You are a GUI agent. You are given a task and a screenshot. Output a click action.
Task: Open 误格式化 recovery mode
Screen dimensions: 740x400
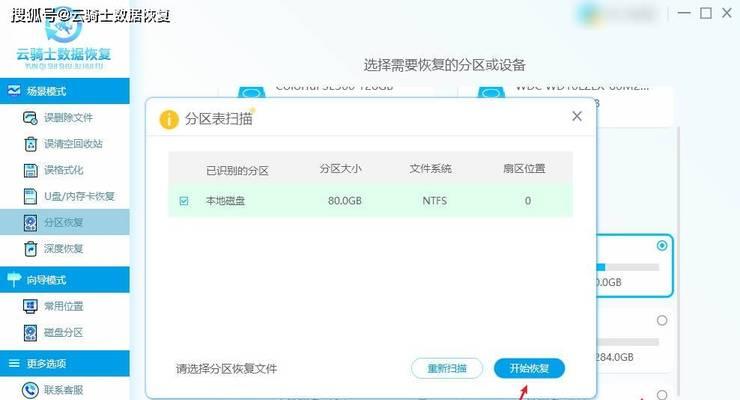coord(65,170)
